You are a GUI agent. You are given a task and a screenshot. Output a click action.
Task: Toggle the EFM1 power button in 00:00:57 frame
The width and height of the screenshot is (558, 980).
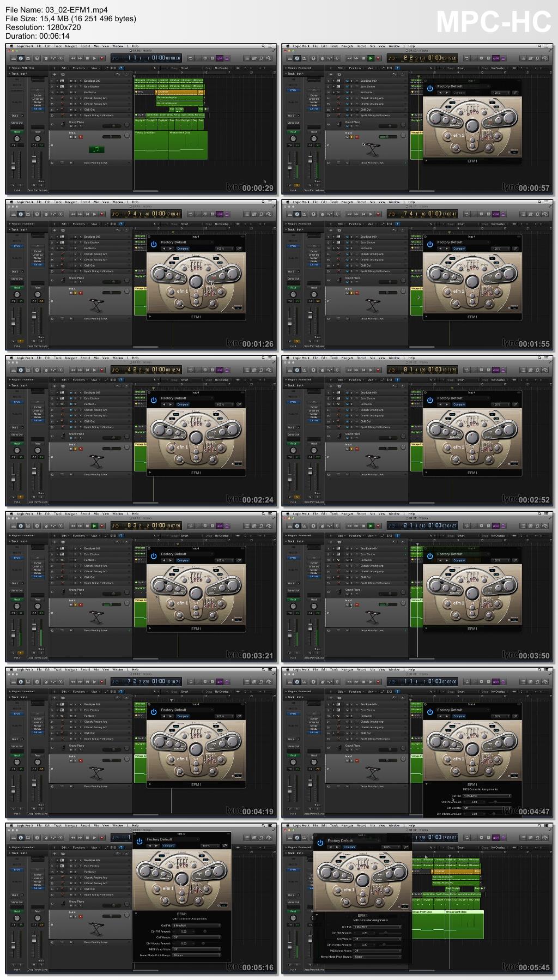coord(430,88)
